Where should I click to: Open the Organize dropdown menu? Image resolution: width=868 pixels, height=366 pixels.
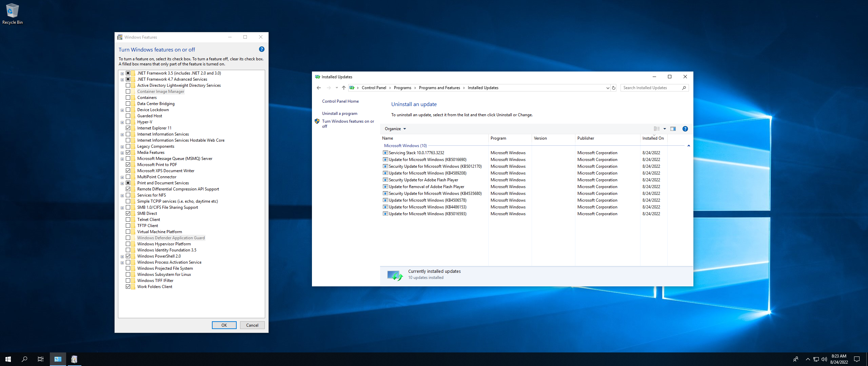(395, 129)
